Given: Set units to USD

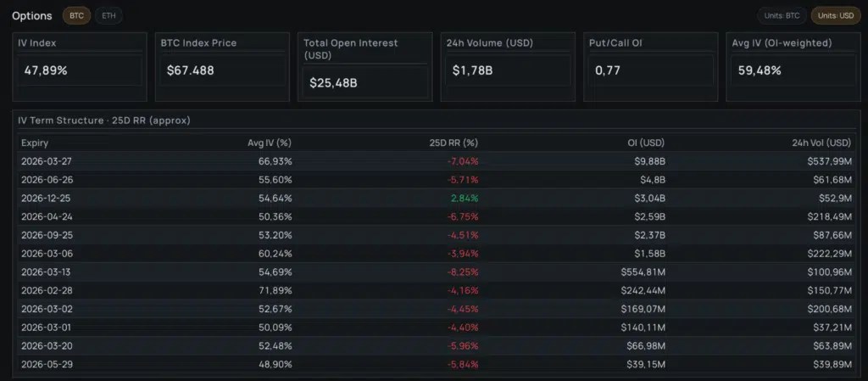Looking at the screenshot, I should [835, 15].
